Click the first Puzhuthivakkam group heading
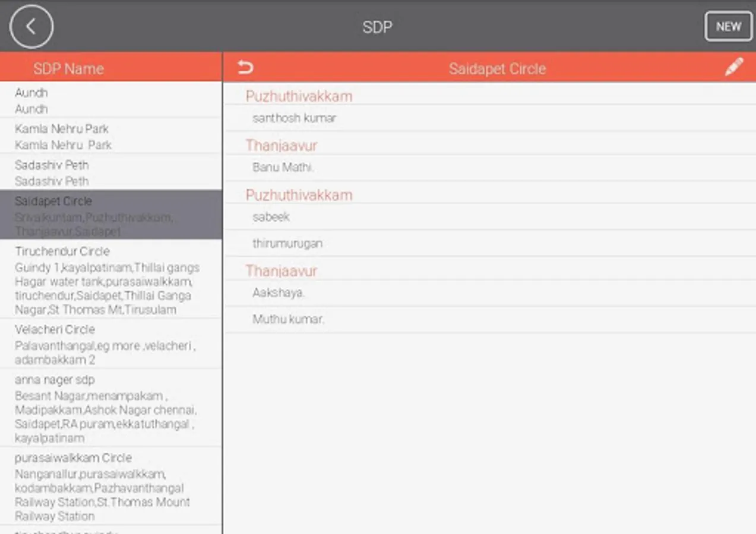756x534 pixels. [299, 96]
